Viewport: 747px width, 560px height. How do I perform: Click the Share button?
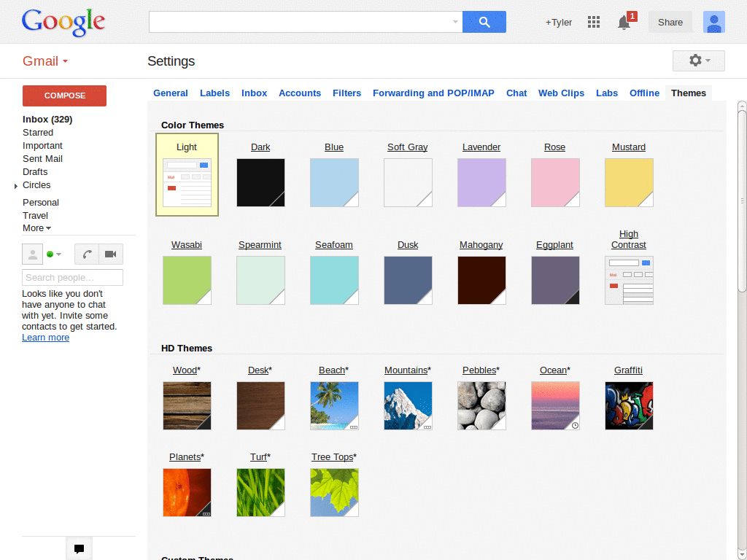pos(670,23)
